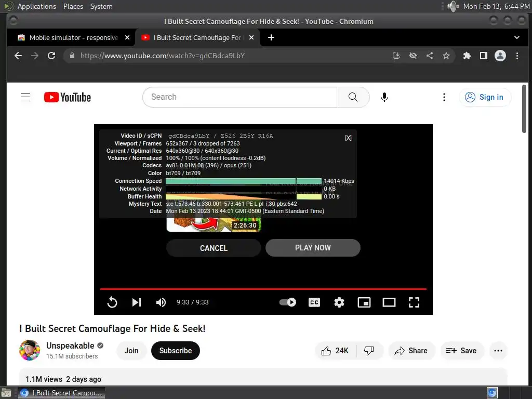Screen dimensions: 532x399
Task: Click PLAY NOW for next video
Action: click(313, 248)
